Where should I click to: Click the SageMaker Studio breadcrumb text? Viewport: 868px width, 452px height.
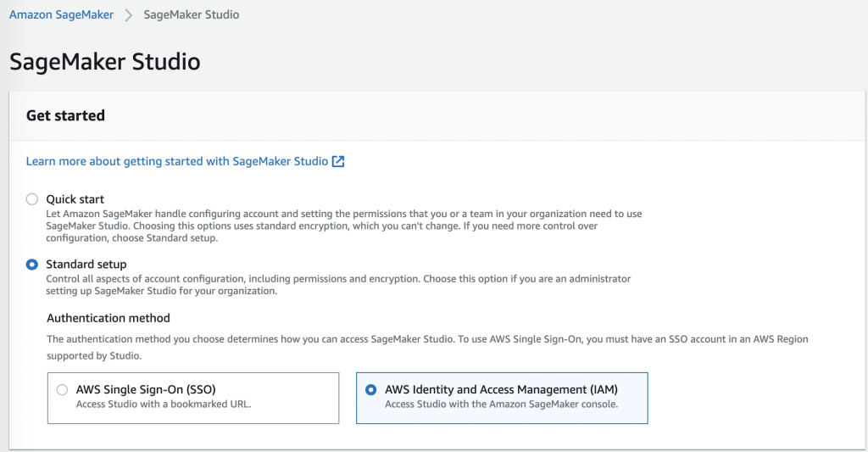(x=192, y=15)
